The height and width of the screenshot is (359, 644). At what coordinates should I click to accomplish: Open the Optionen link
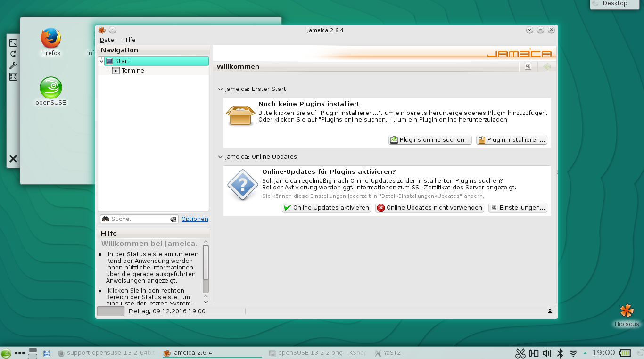pos(195,219)
